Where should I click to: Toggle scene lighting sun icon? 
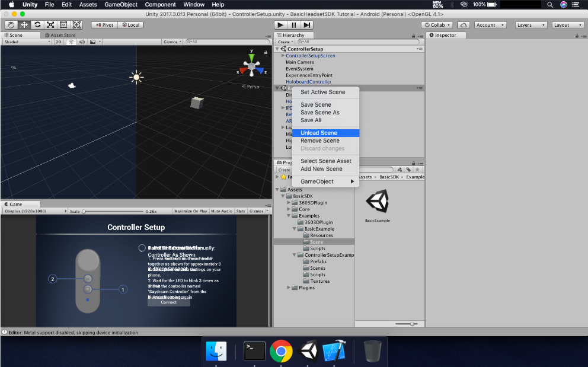(71, 42)
